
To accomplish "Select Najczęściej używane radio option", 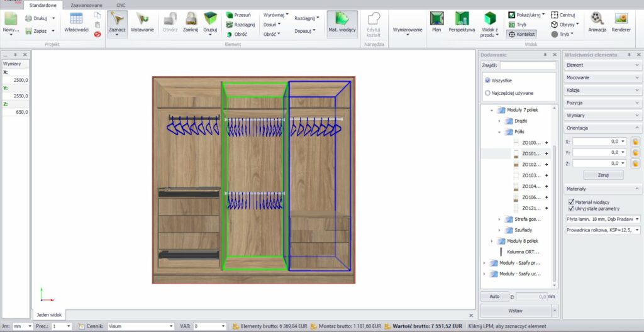I will (x=487, y=93).
